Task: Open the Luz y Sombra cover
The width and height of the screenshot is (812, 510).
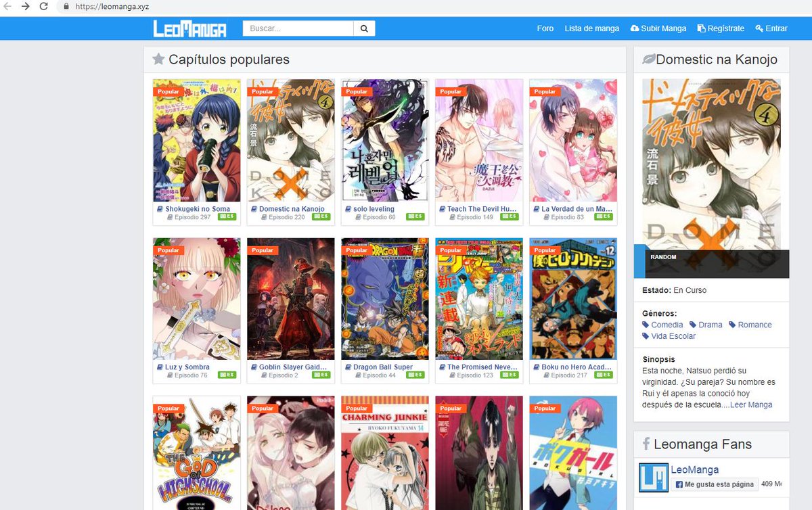Action: click(x=197, y=298)
